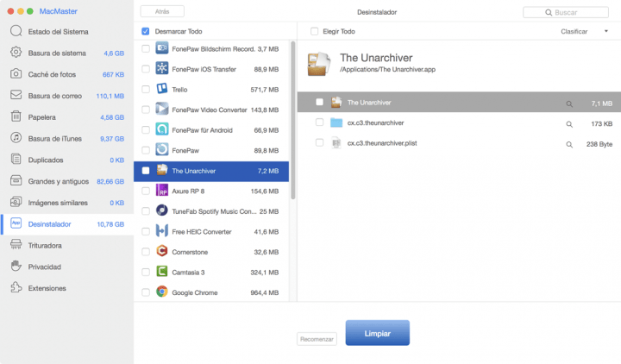
Task: Click the Buscar search field
Action: pyautogui.click(x=566, y=12)
